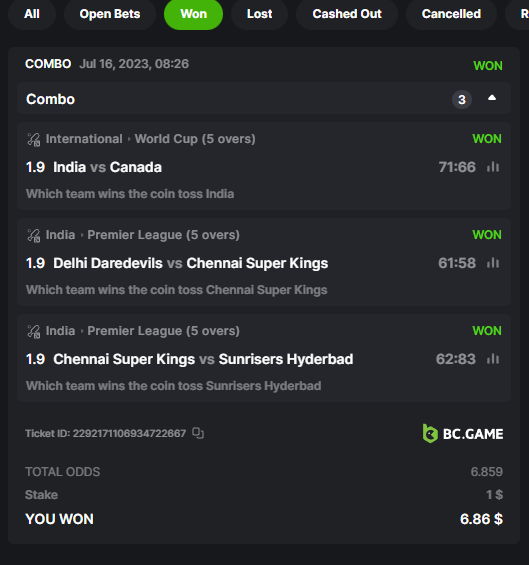Copy the Ticket ID using copy icon
This screenshot has height=565, width=529.
198,433
